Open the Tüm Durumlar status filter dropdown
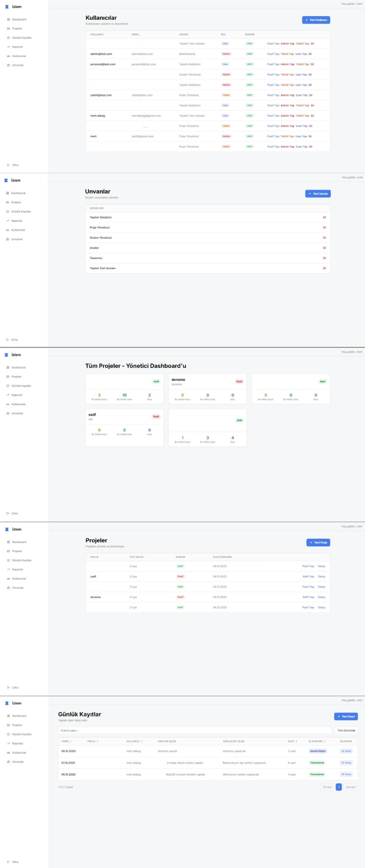Image resolution: width=365 pixels, height=868 pixels. (346, 730)
